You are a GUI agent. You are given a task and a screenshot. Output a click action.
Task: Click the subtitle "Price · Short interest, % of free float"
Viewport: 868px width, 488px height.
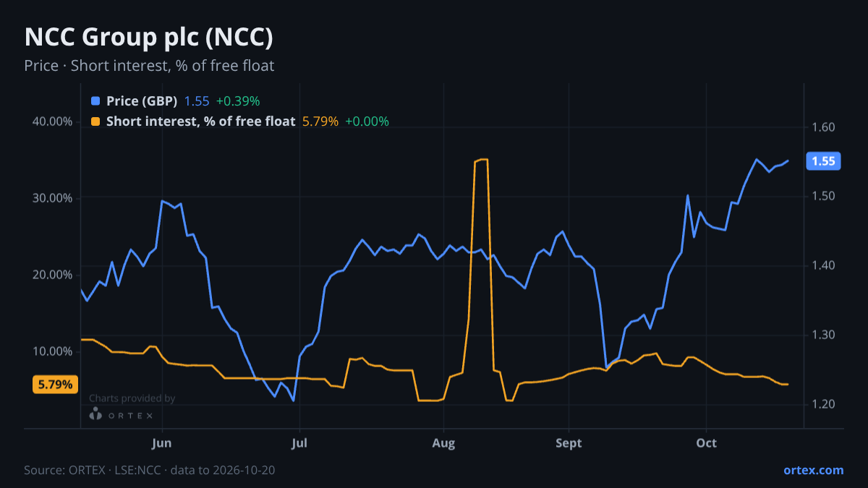point(149,66)
